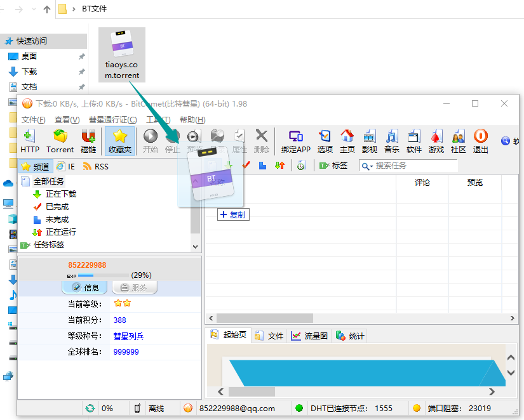The height and width of the screenshot is (420, 524).
Task: Select 正在运行 tree item
Action: [x=61, y=232]
